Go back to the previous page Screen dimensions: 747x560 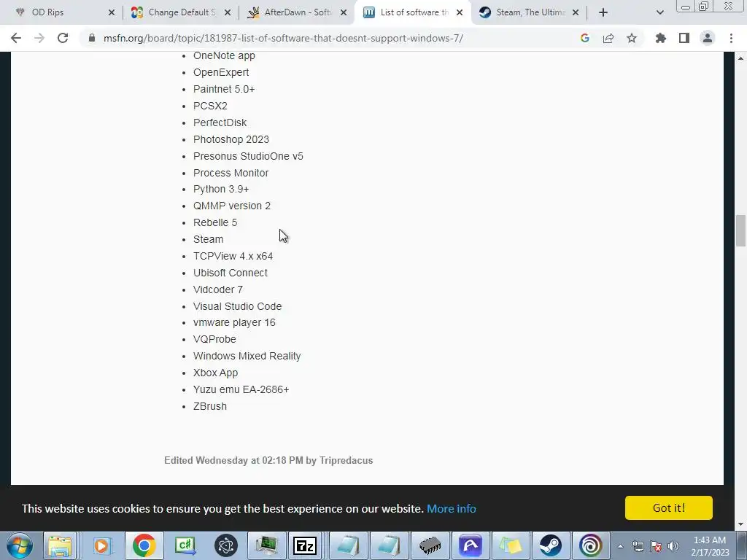click(16, 38)
